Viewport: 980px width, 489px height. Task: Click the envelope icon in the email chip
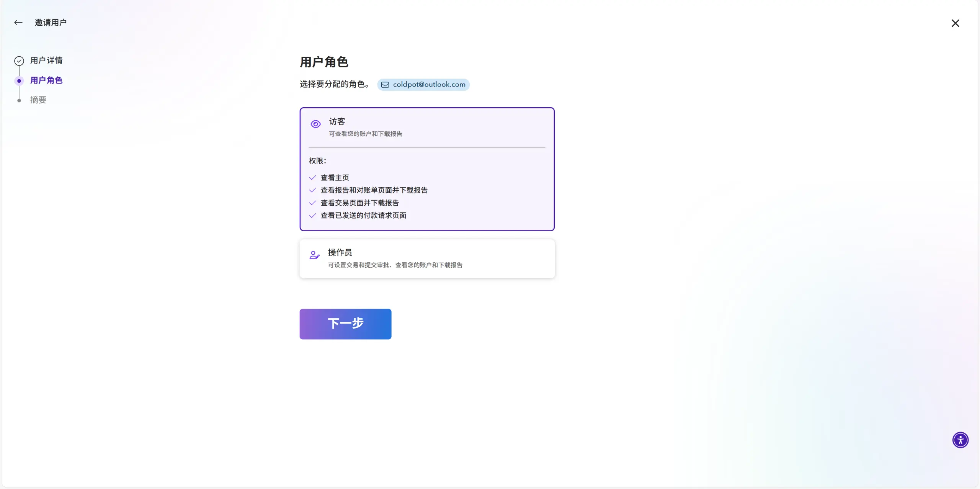[x=385, y=85]
